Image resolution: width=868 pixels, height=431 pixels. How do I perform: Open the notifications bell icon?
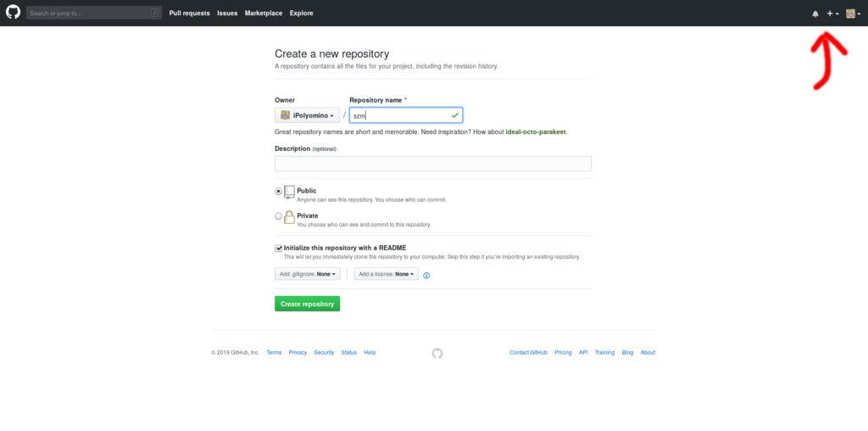[815, 14]
